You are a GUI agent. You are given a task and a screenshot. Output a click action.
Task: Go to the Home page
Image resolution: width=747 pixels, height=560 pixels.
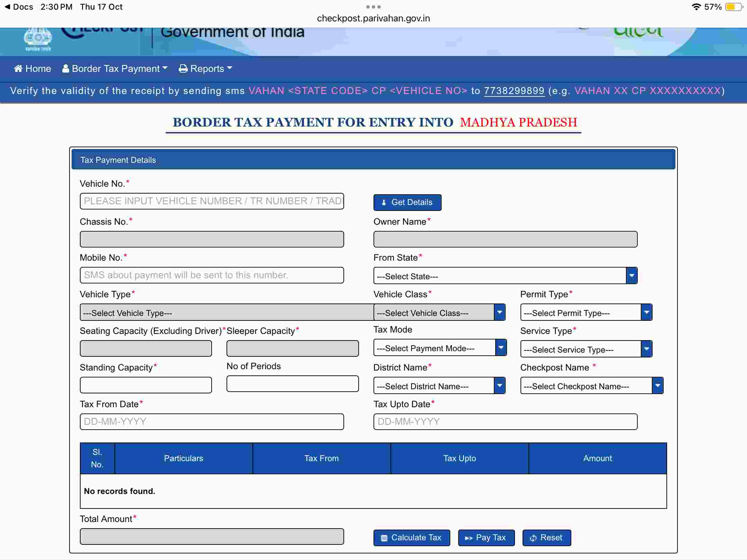pyautogui.click(x=33, y=68)
